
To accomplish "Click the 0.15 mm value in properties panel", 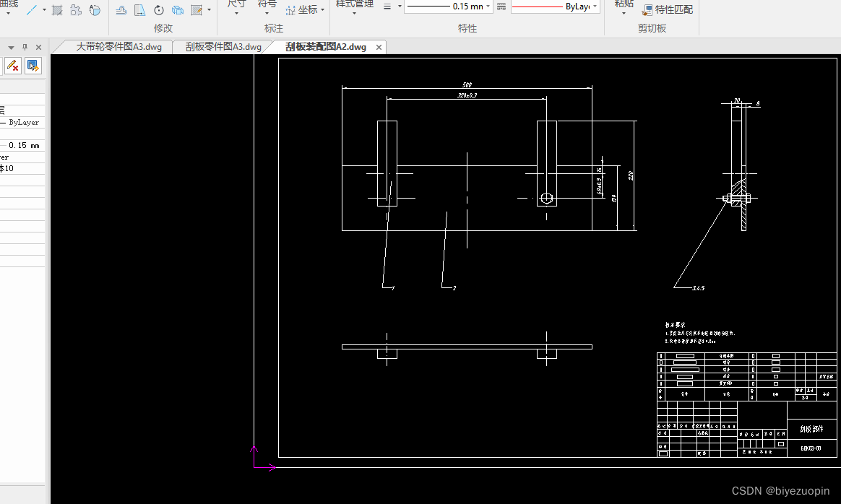I will coord(24,145).
